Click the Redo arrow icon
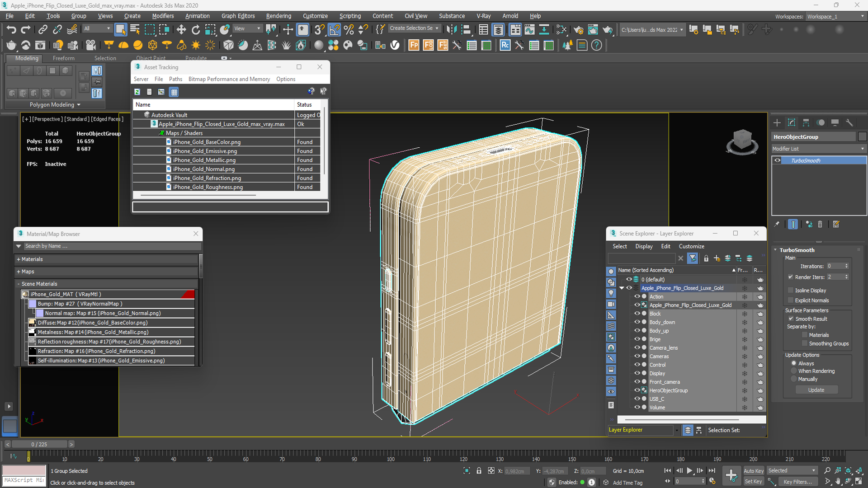This screenshot has width=868, height=488. pyautogui.click(x=26, y=30)
